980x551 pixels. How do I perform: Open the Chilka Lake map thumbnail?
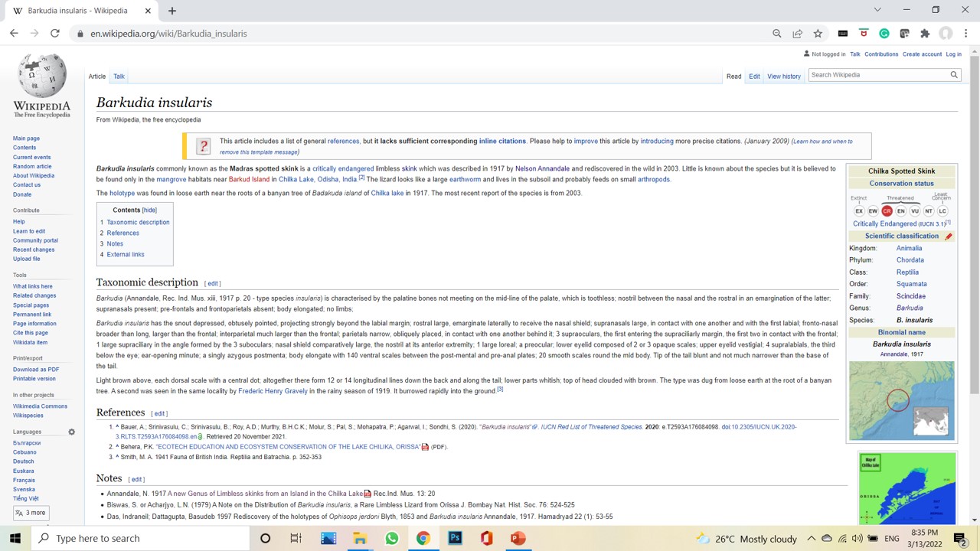tap(907, 488)
